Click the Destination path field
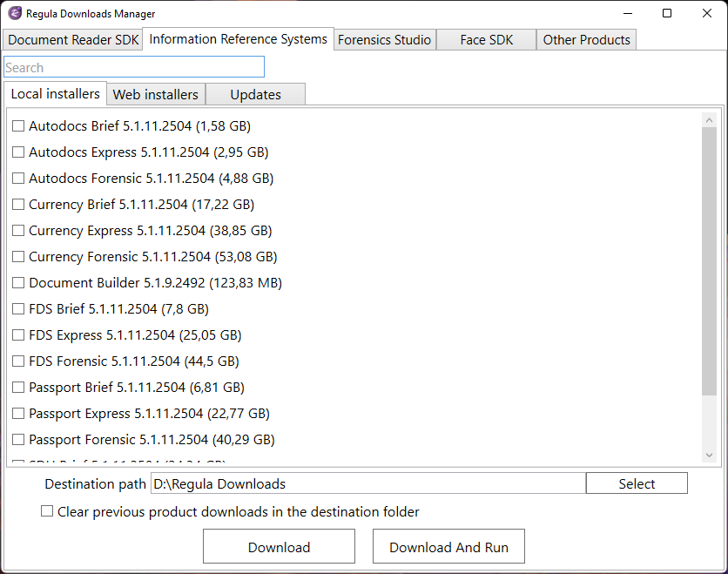The height and width of the screenshot is (574, 728). [368, 484]
